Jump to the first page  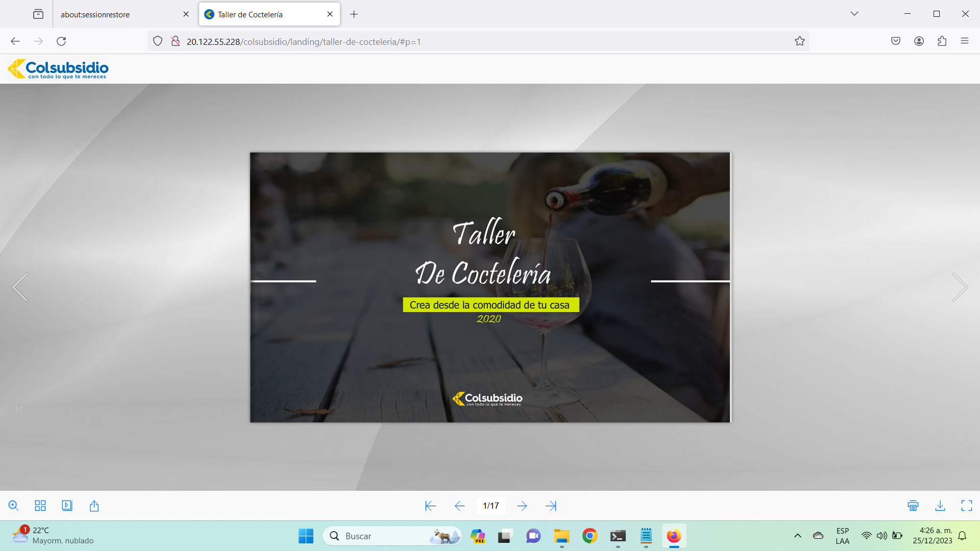pyautogui.click(x=430, y=506)
